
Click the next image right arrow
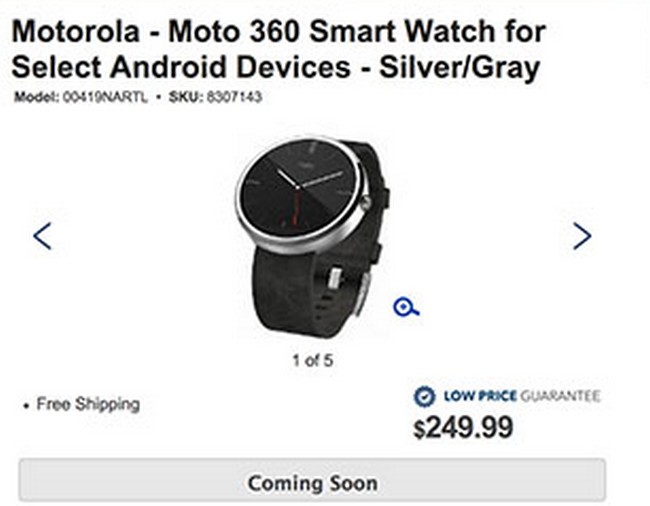point(582,236)
